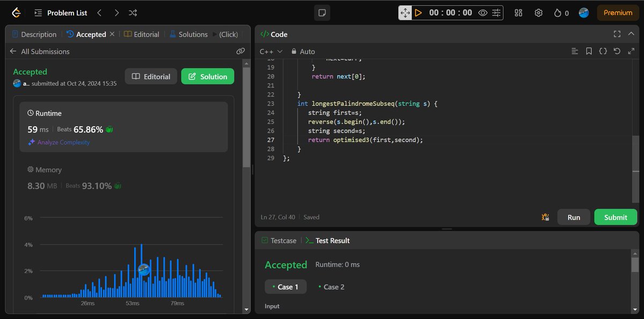The width and height of the screenshot is (644, 319).
Task: Click the 'return next[0];' code line
Action: 338,76
